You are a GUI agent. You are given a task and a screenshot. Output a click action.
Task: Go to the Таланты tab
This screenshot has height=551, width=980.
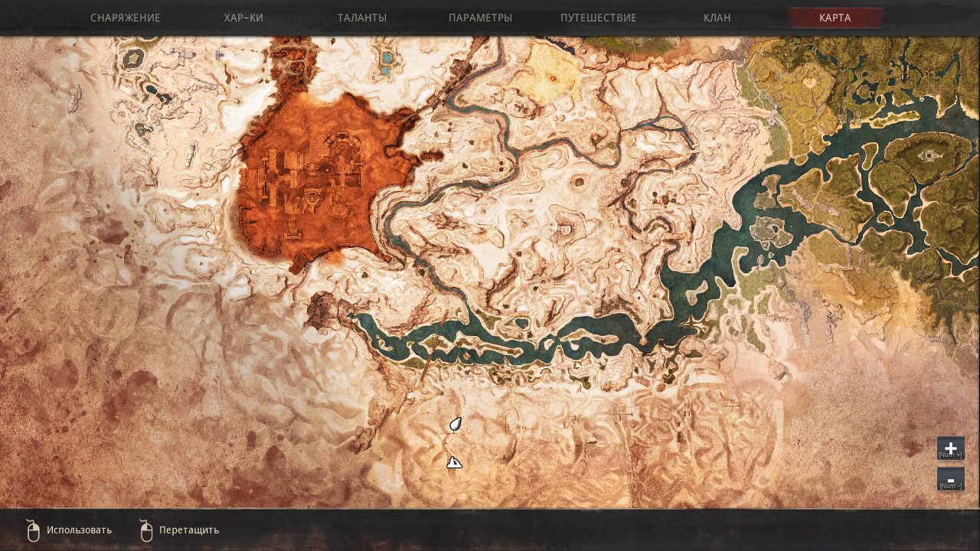tap(362, 18)
